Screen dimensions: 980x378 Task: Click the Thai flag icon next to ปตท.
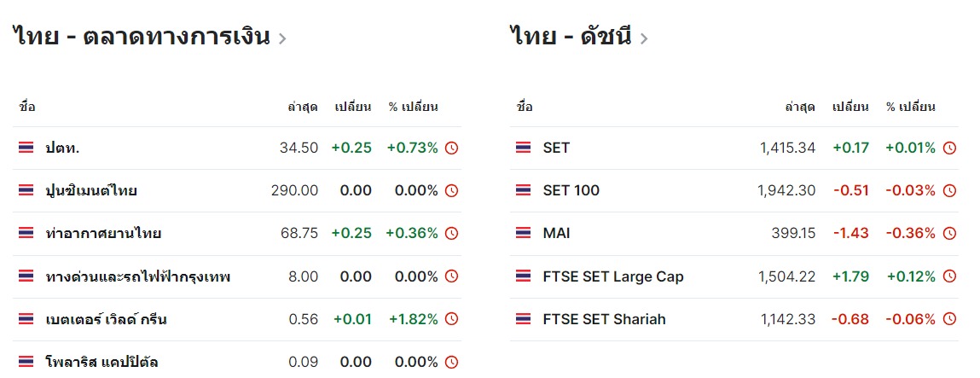coord(26,148)
